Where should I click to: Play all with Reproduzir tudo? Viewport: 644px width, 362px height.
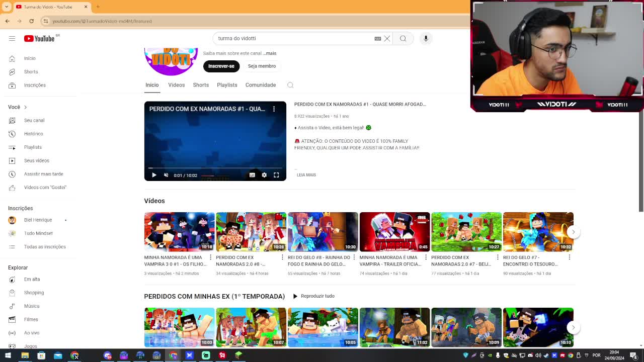[313, 296]
